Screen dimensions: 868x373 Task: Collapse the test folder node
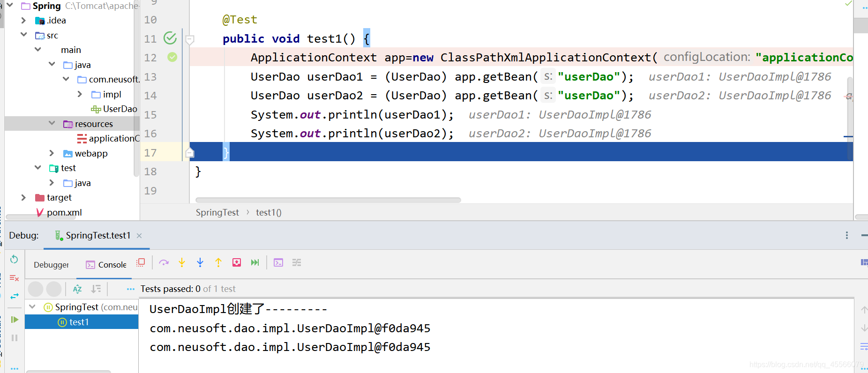pos(37,168)
